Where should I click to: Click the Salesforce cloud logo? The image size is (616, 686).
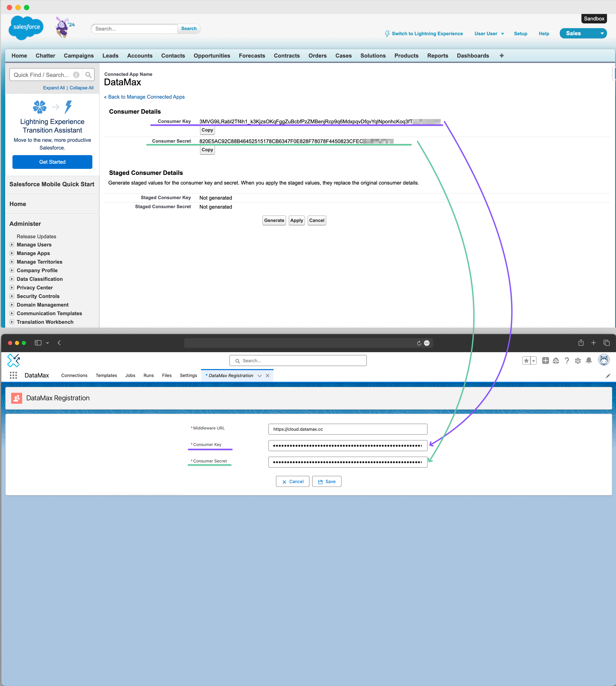pos(26,28)
